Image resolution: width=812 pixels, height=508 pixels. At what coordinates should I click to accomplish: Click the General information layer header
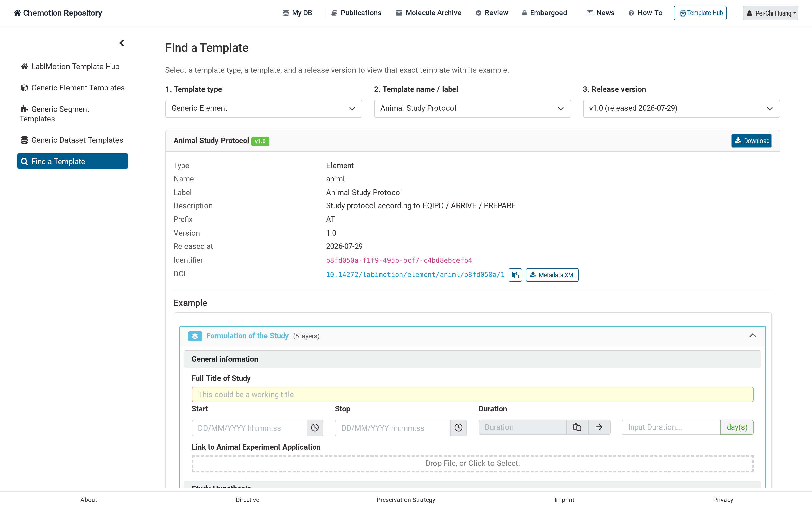pos(472,359)
